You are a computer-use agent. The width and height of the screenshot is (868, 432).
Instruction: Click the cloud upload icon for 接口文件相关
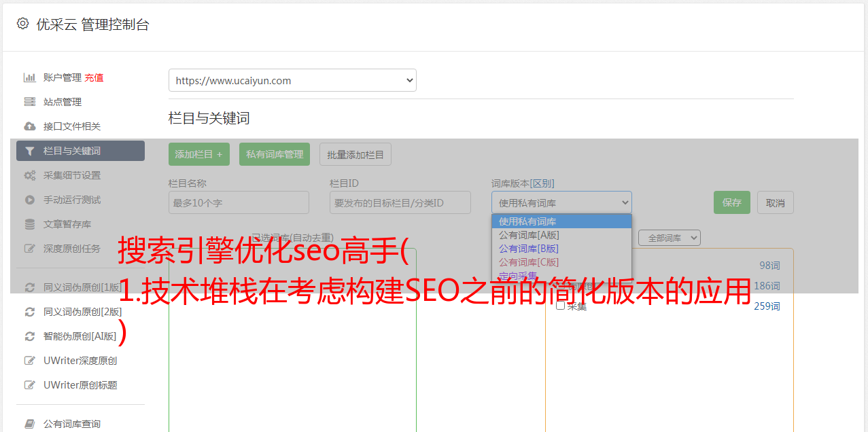pyautogui.click(x=29, y=126)
